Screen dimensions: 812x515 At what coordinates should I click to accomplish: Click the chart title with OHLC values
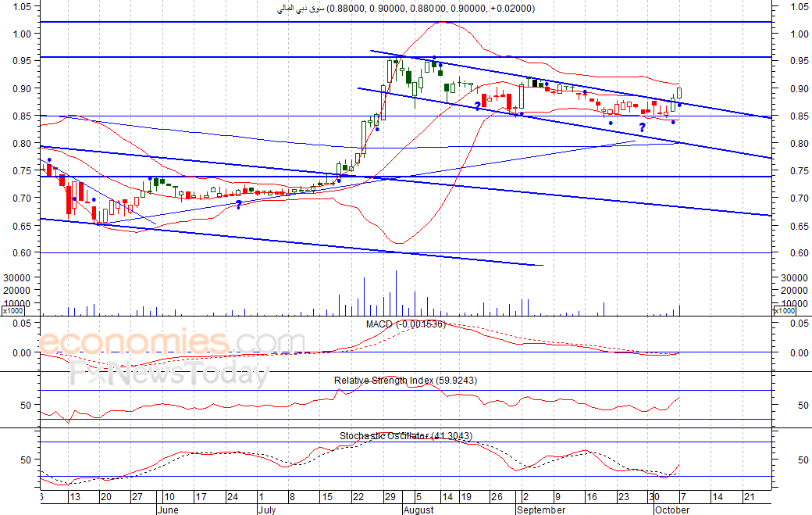click(x=406, y=9)
